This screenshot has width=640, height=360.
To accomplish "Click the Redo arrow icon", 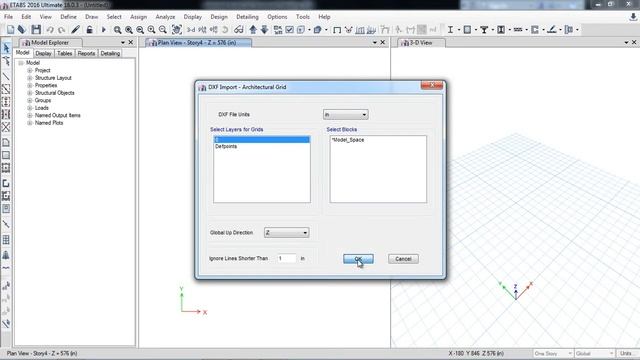I will click(x=62, y=30).
